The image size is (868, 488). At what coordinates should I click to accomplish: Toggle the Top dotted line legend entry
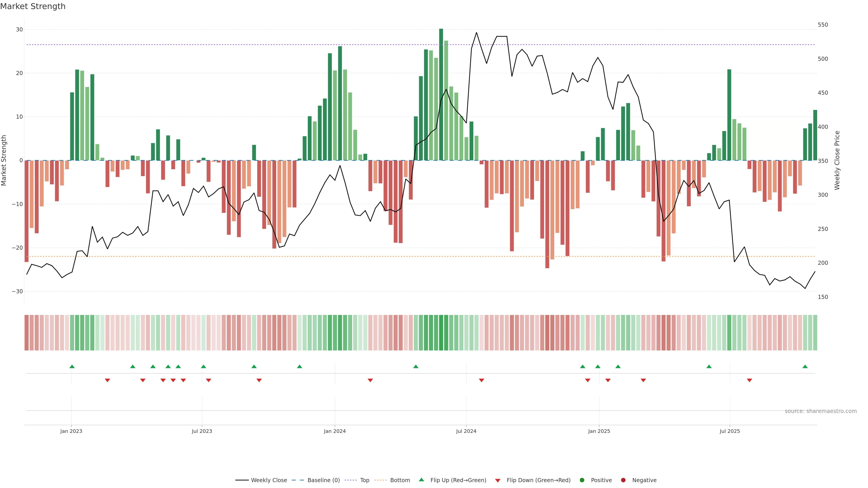point(364,480)
